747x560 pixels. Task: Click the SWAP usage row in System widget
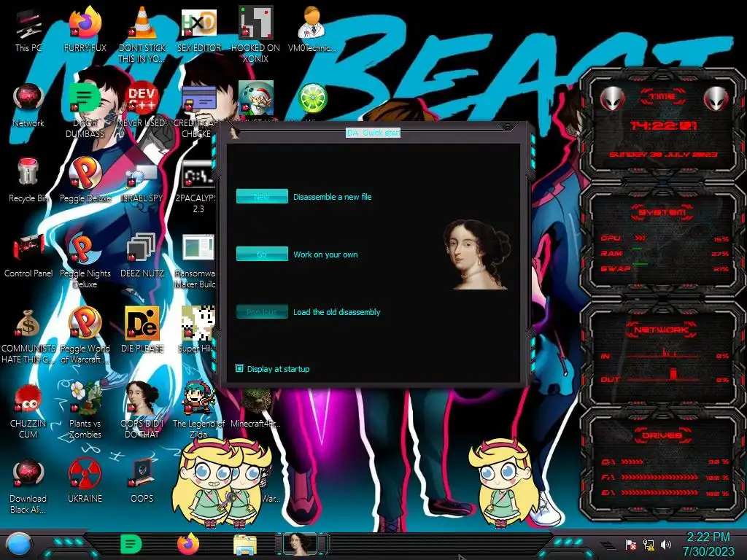[x=665, y=268]
